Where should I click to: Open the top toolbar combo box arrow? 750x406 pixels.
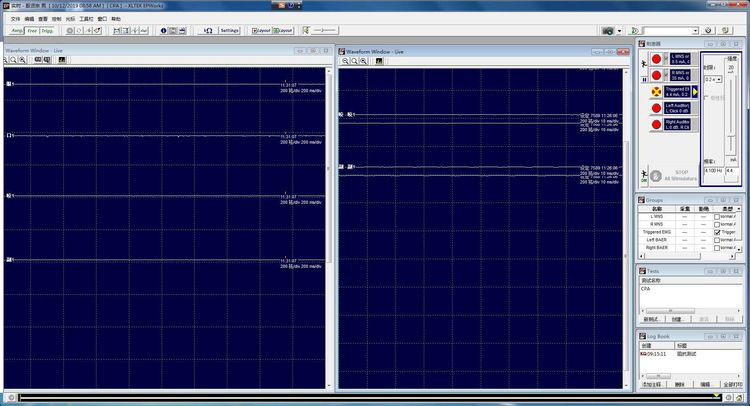click(695, 31)
